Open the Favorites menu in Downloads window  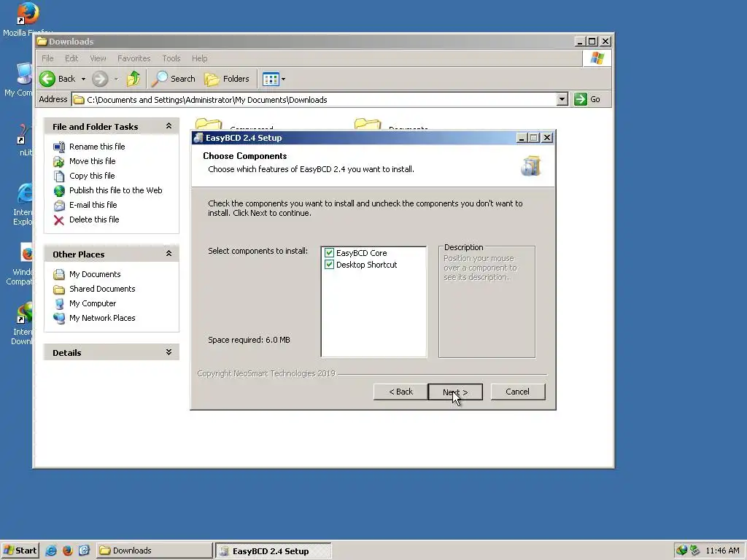click(x=134, y=58)
